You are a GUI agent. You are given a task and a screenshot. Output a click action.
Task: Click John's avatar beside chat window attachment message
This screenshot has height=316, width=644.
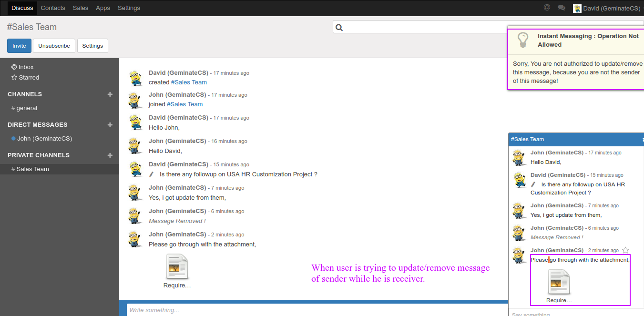tap(519, 255)
